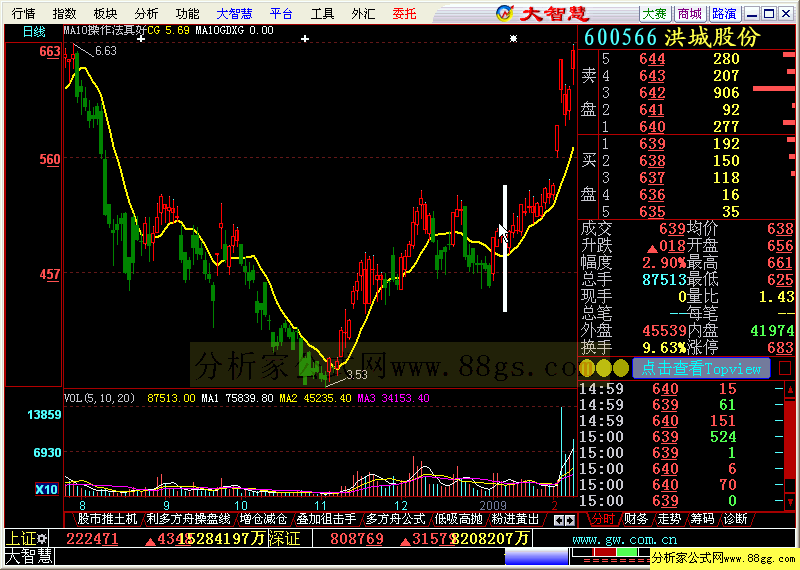This screenshot has height=570, width=800.
Task: Click buy level 1 price 639
Action: [652, 144]
